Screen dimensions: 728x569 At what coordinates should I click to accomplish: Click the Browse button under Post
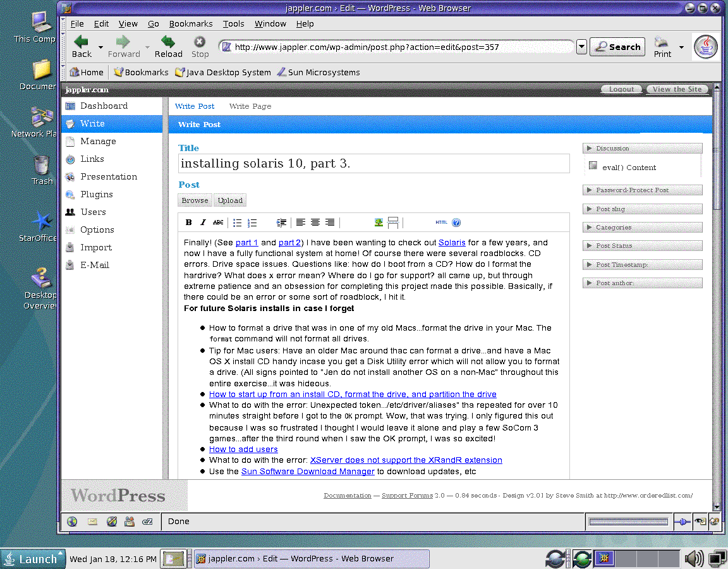tap(195, 200)
